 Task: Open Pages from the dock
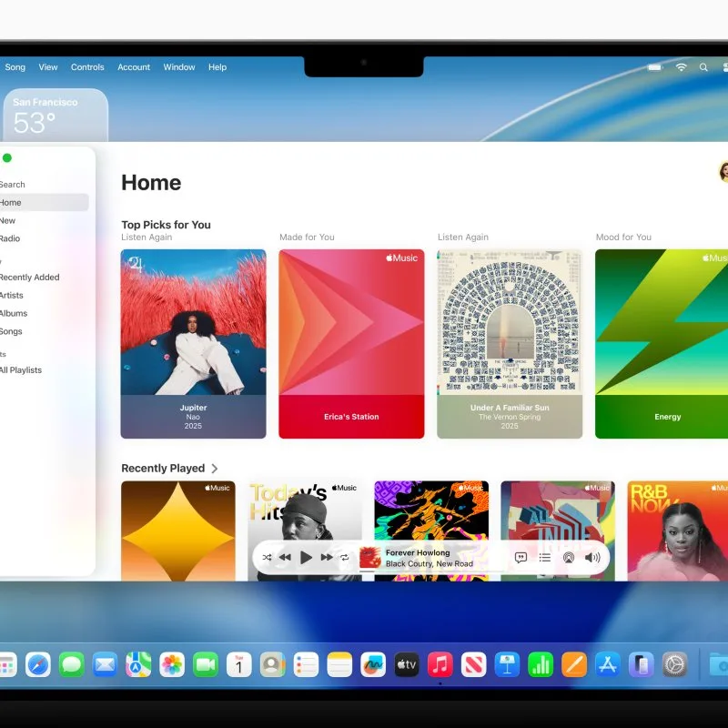tap(574, 665)
